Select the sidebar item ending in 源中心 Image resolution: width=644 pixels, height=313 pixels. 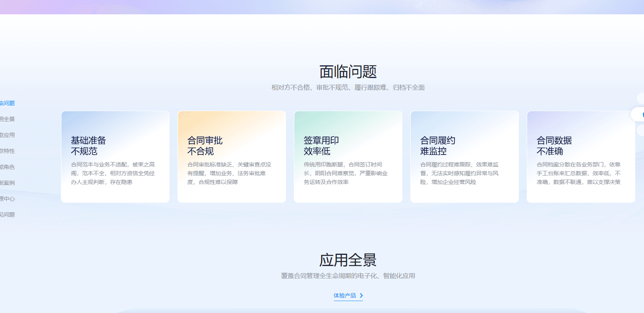pyautogui.click(x=7, y=199)
